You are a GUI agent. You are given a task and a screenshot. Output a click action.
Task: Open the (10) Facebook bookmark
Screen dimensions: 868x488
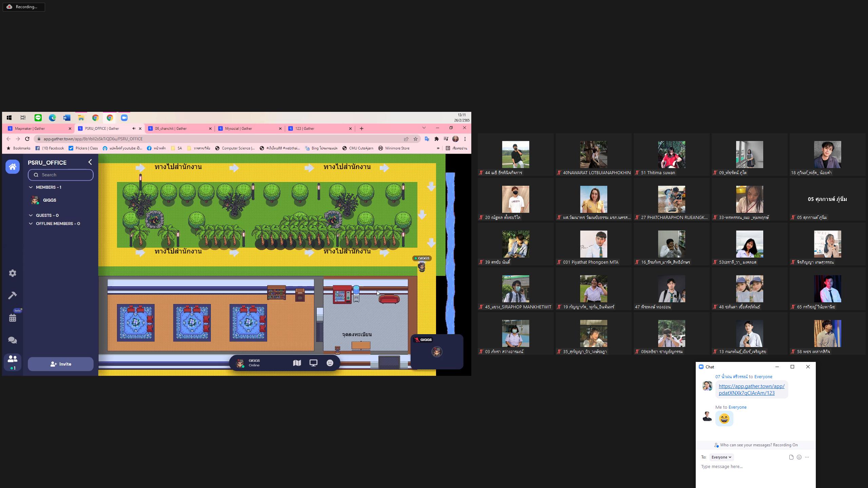(x=50, y=148)
